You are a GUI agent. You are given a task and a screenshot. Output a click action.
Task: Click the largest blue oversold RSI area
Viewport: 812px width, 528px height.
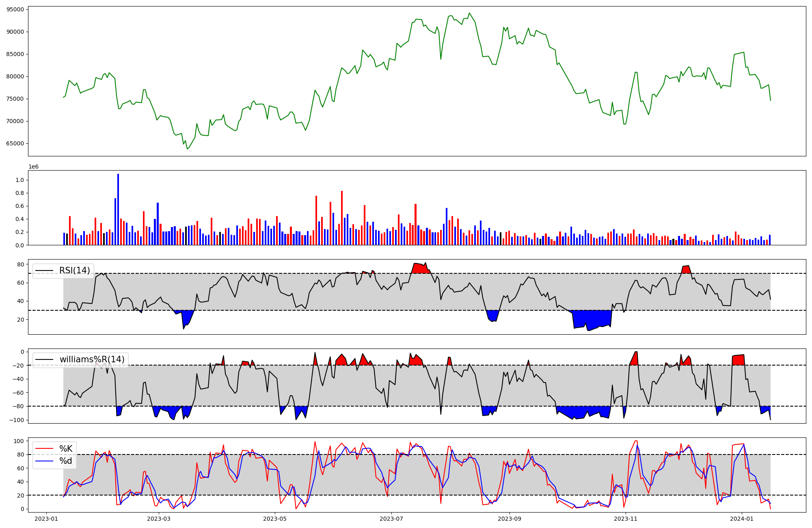coord(592,319)
